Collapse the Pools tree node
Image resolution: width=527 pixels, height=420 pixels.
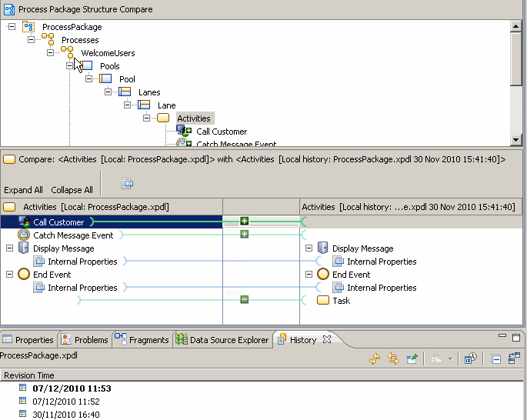pyautogui.click(x=69, y=66)
